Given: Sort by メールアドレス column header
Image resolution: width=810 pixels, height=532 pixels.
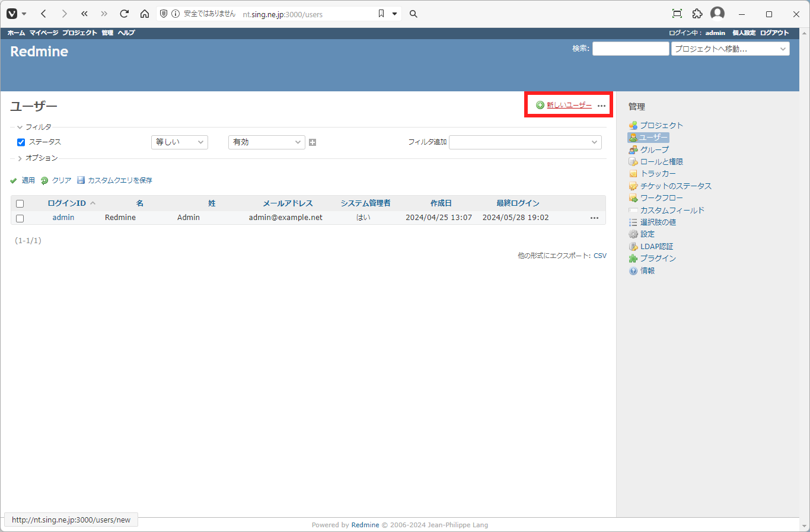Looking at the screenshot, I should (x=288, y=203).
